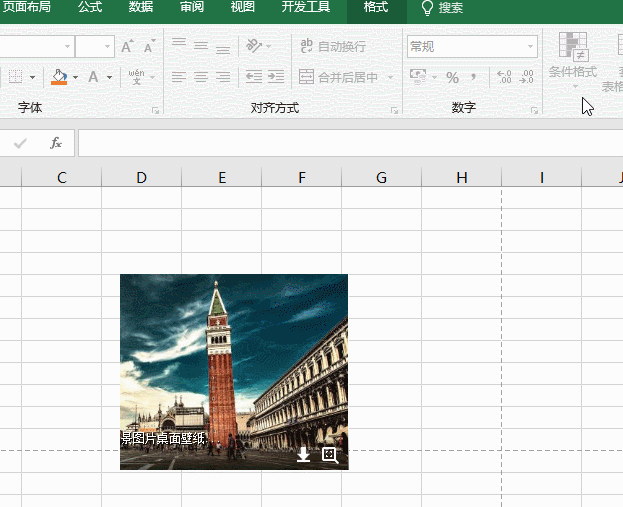The width and height of the screenshot is (623, 507).
Task: Click the increase indent icon
Action: coord(275,77)
